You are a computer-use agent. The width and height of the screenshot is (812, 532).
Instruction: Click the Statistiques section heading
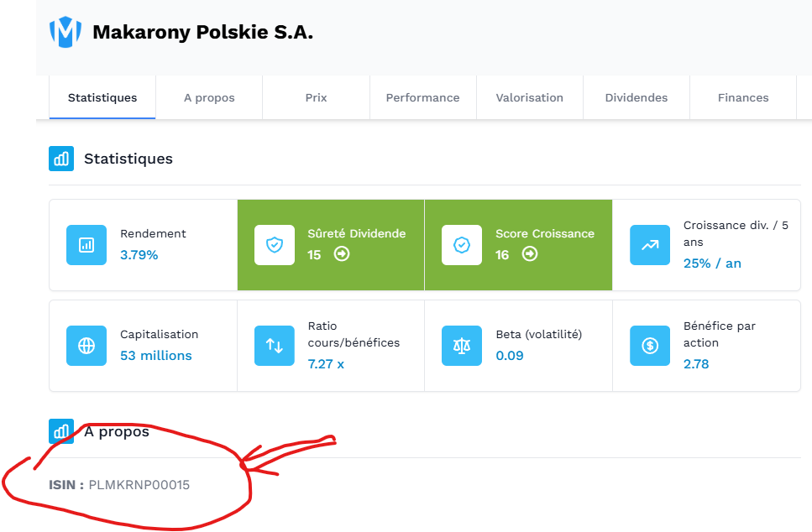click(128, 159)
